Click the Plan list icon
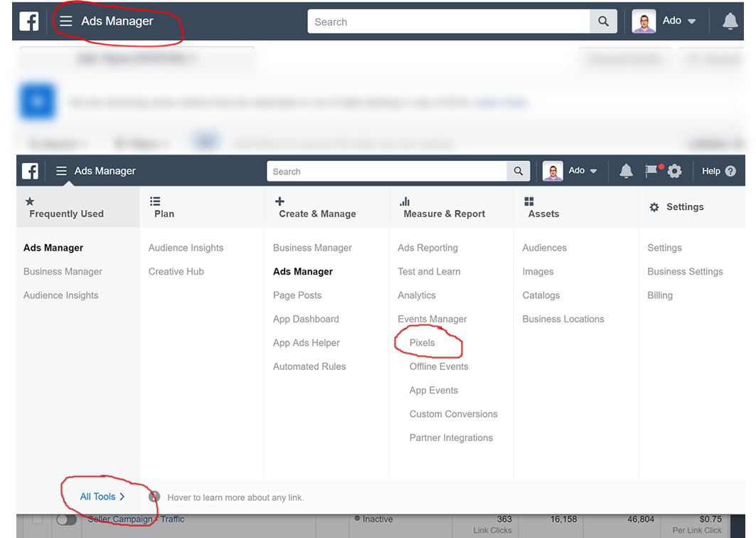The width and height of the screenshot is (756, 538). click(155, 201)
